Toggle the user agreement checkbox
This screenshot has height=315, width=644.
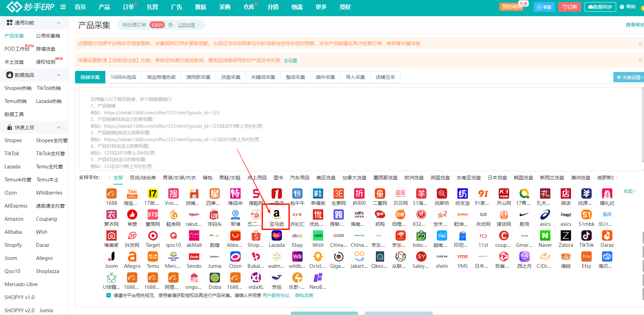pyautogui.click(x=109, y=295)
